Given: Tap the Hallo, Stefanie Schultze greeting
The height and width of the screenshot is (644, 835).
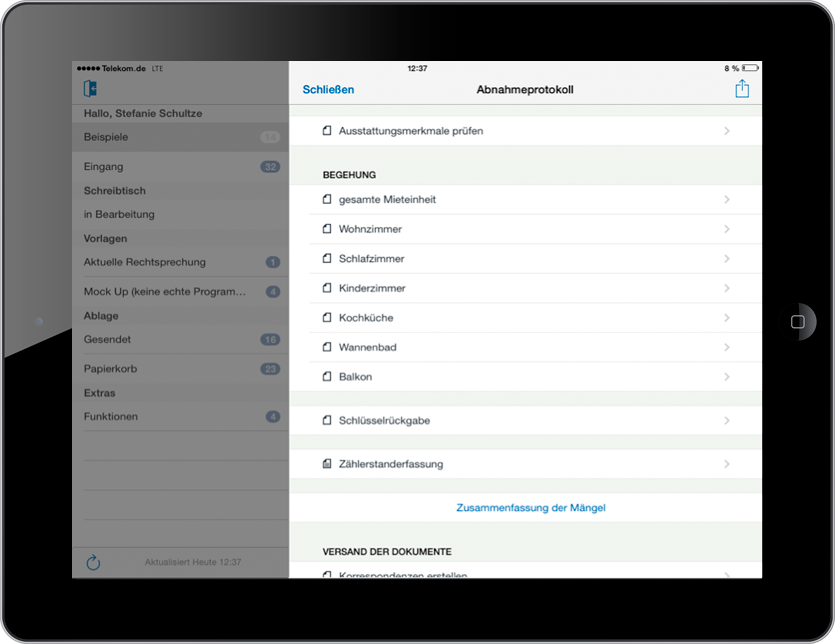Looking at the screenshot, I should click(143, 113).
